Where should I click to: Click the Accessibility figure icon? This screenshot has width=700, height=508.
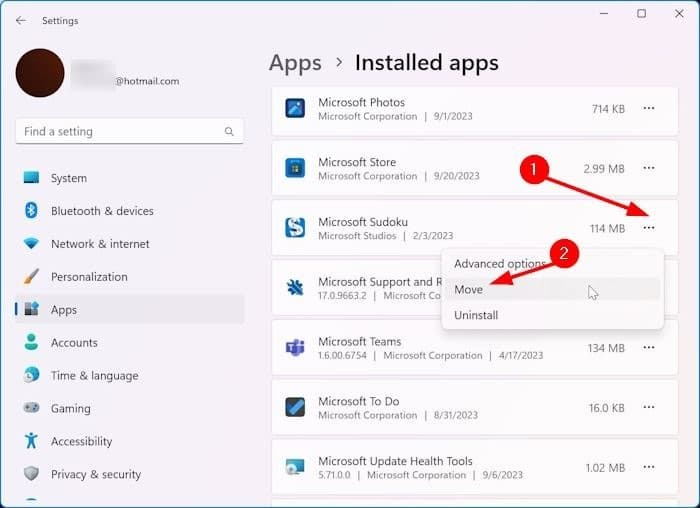click(x=31, y=441)
